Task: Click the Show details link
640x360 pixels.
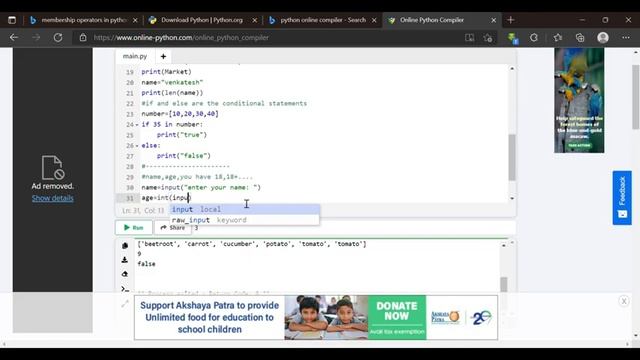Action: coord(53,198)
